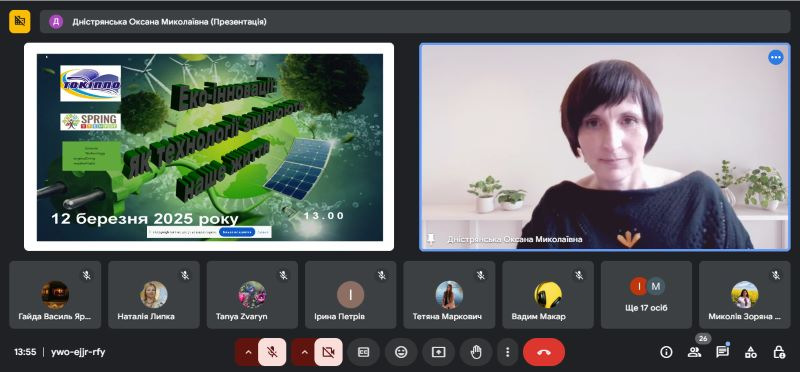Click meeting code ywo-ejjr-rfy

tap(78, 352)
